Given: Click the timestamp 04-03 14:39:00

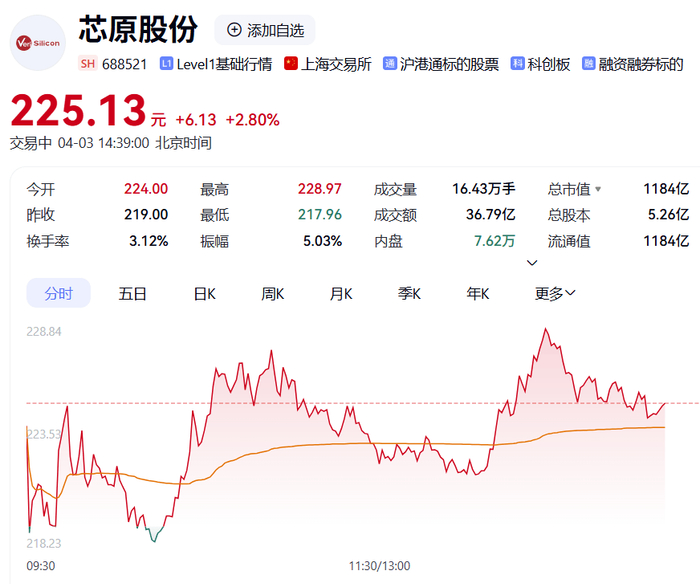Looking at the screenshot, I should coord(104,143).
